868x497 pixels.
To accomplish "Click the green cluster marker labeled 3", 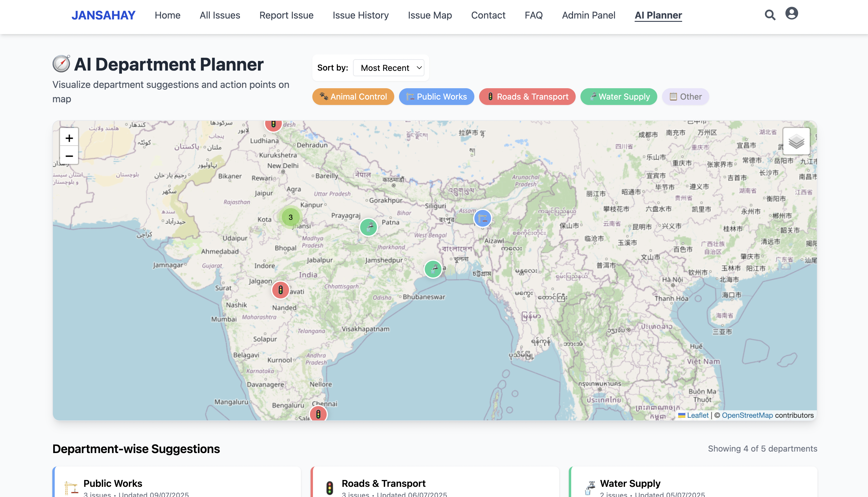I will tap(290, 217).
